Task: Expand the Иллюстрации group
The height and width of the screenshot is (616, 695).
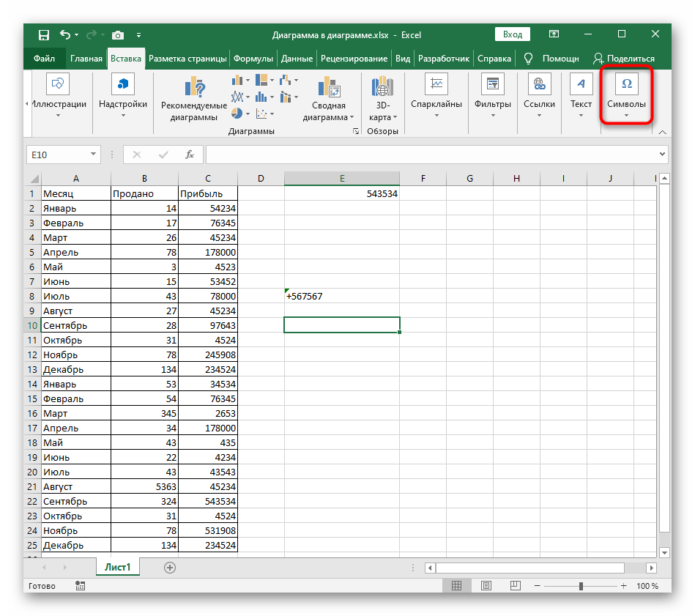Action: click(x=58, y=96)
